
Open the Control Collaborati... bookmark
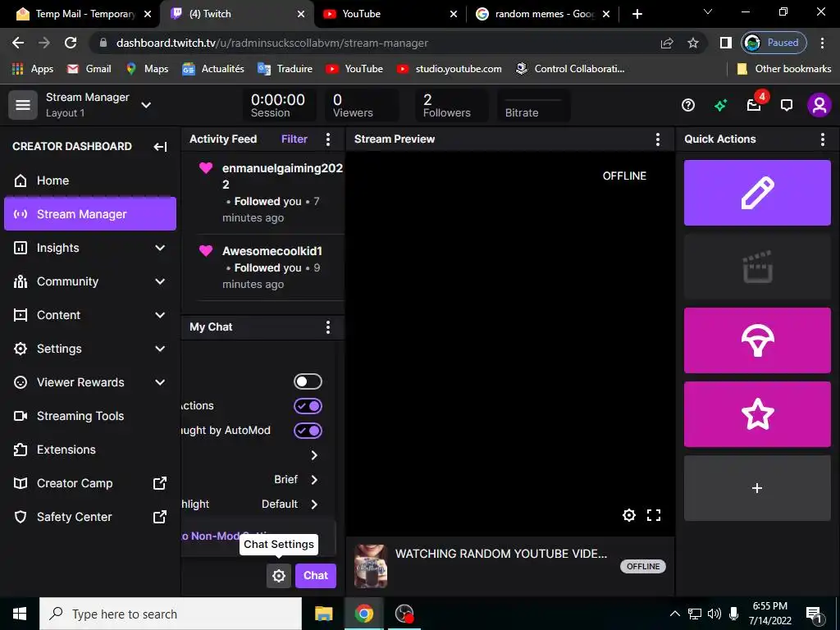(x=570, y=69)
